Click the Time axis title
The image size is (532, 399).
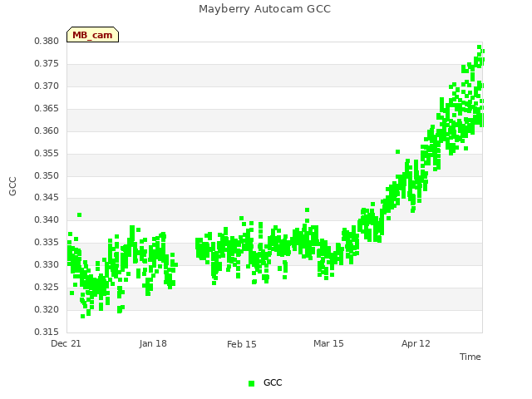click(x=470, y=357)
